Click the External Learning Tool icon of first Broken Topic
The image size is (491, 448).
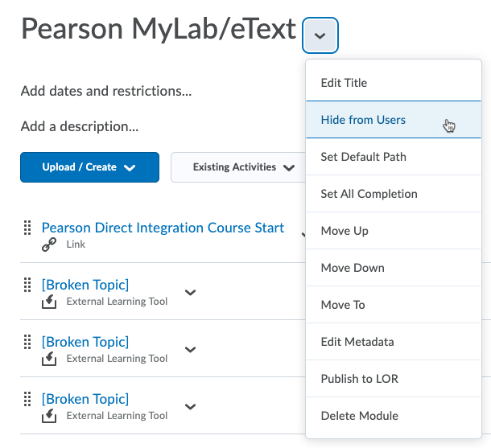(x=49, y=302)
